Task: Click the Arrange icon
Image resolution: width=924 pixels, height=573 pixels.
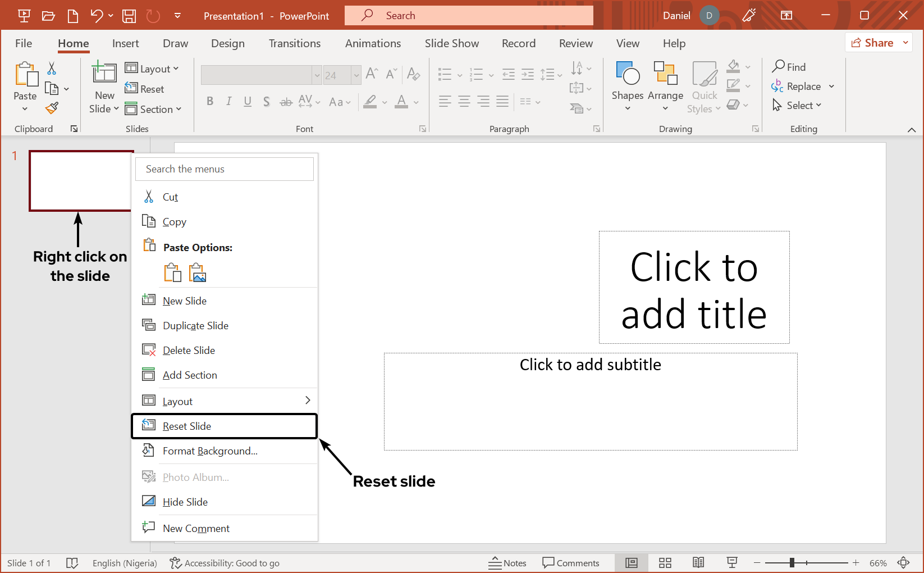Action: click(x=665, y=74)
